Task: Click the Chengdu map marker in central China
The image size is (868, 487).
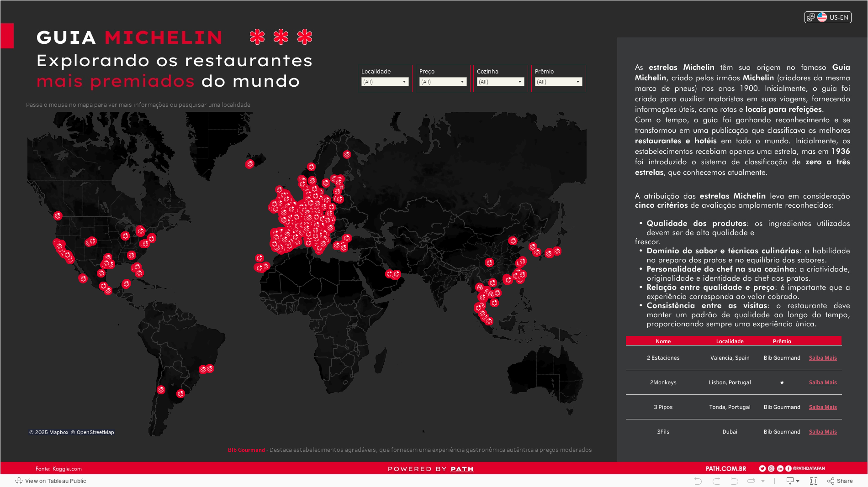Action: (489, 263)
